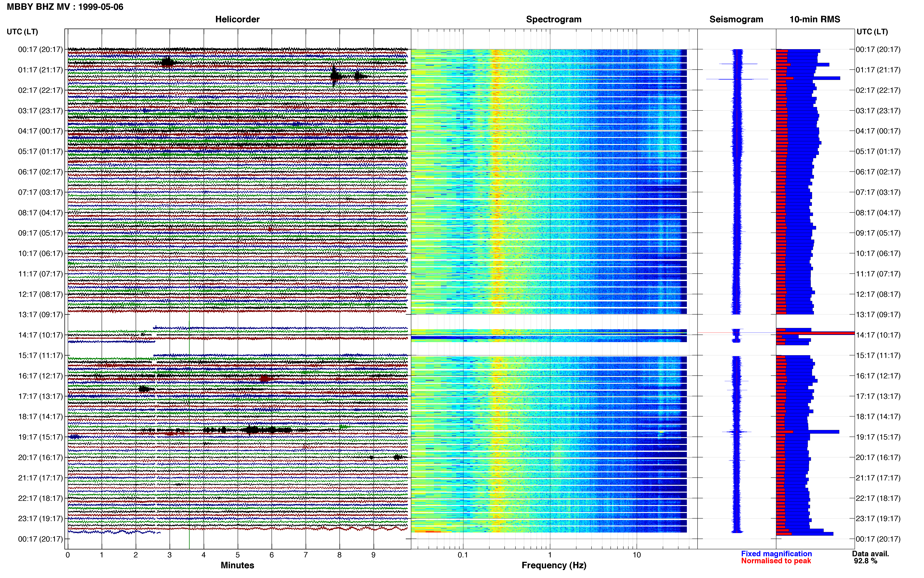Click right time label '16:17 (12:17)'
The height and width of the screenshot is (578, 924).
pos(878,376)
